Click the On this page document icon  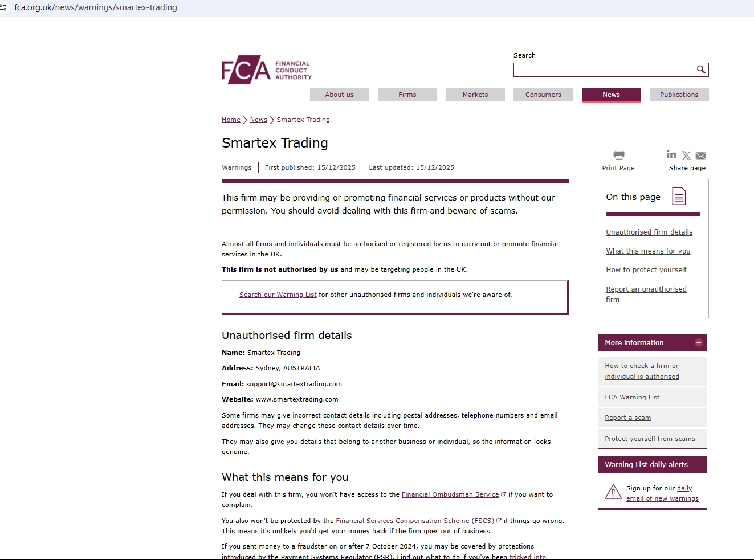(x=679, y=197)
